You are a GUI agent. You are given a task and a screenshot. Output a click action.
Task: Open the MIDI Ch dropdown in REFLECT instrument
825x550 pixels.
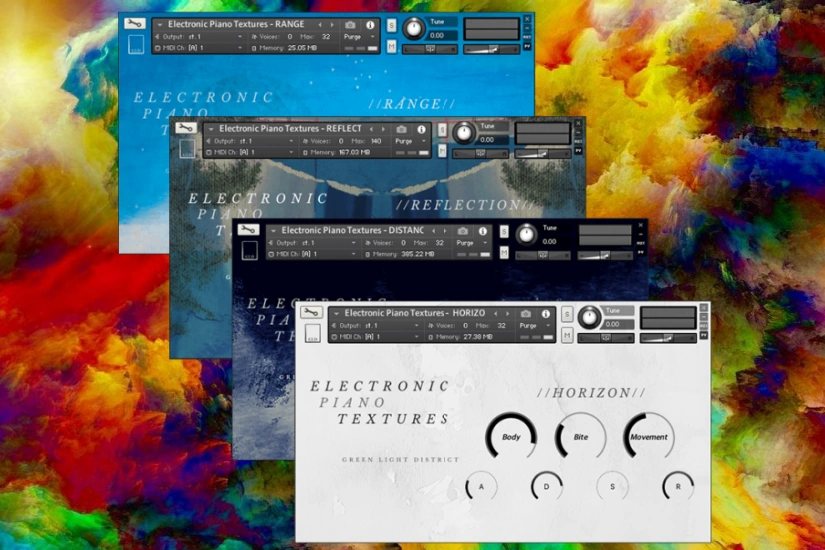250,153
